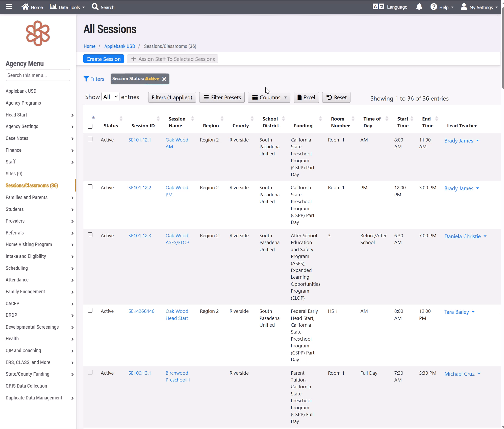The width and height of the screenshot is (504, 429).
Task: Click the Language translate icon
Action: (378, 7)
